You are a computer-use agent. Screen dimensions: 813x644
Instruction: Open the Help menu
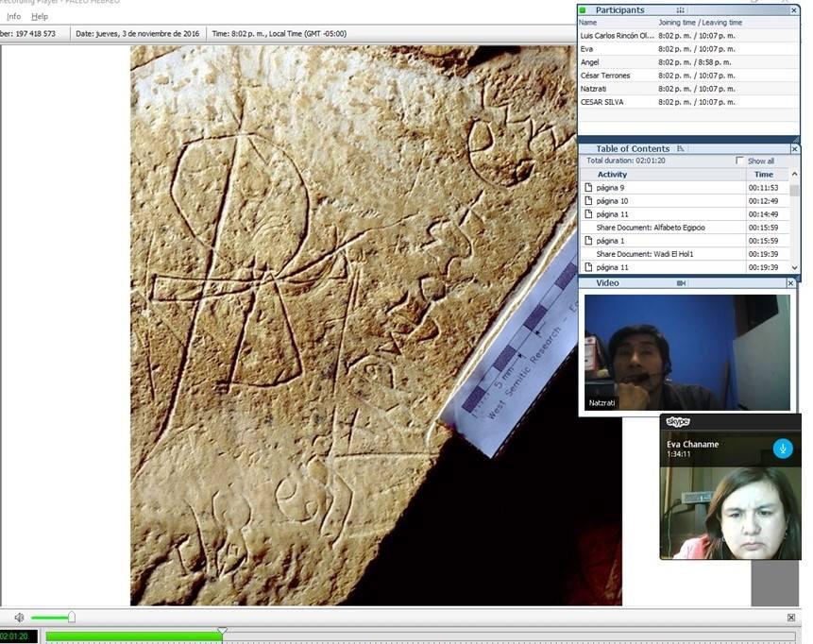pos(40,17)
